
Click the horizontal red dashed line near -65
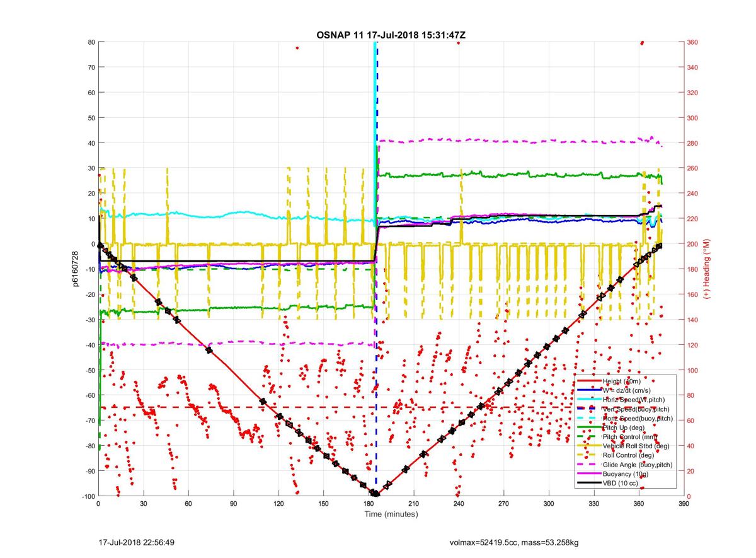pos(391,407)
